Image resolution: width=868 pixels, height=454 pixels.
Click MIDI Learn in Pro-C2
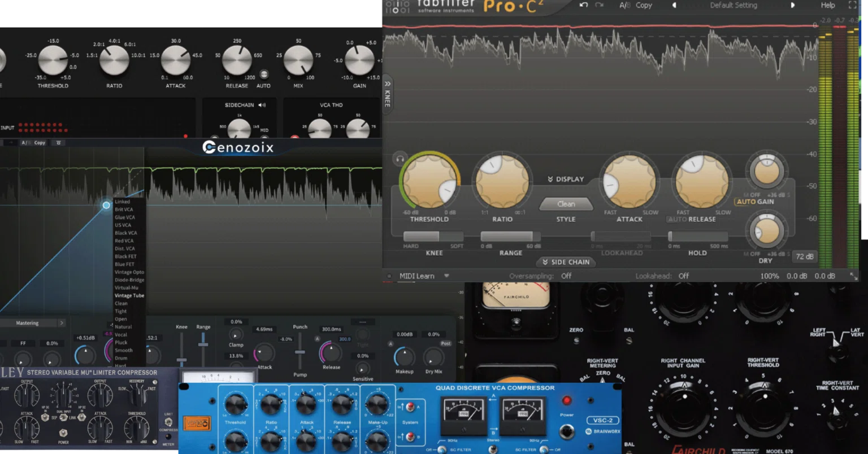[x=417, y=276]
